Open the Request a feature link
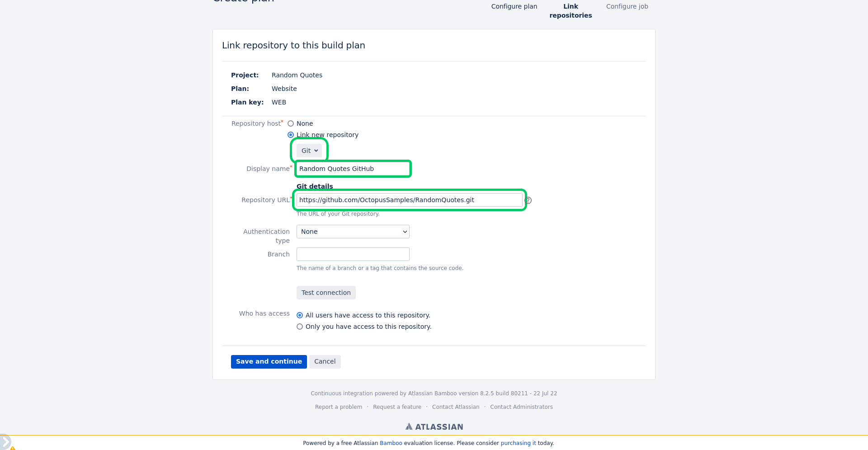Viewport: 868px width, 450px height. 397,407
